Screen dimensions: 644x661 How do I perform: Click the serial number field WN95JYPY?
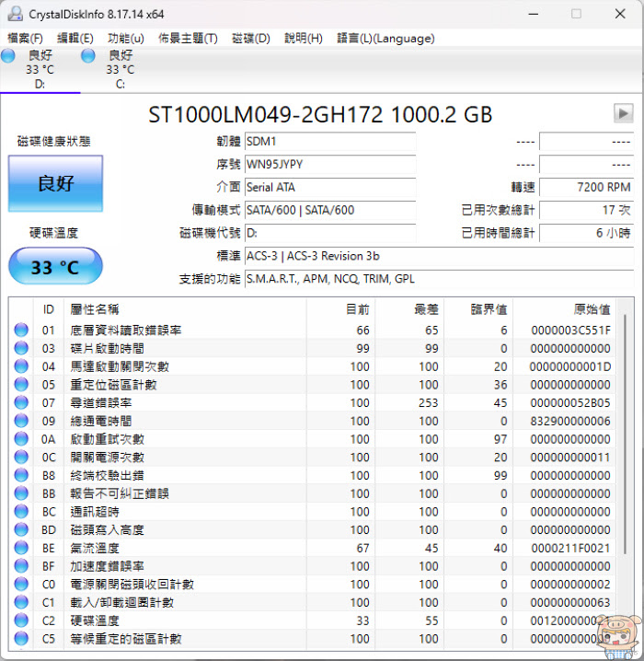330,165
